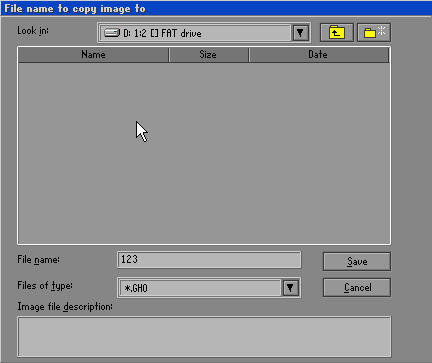Screen dimensions: 432x363
Task: Click the Look in label
Action: (x=33, y=31)
